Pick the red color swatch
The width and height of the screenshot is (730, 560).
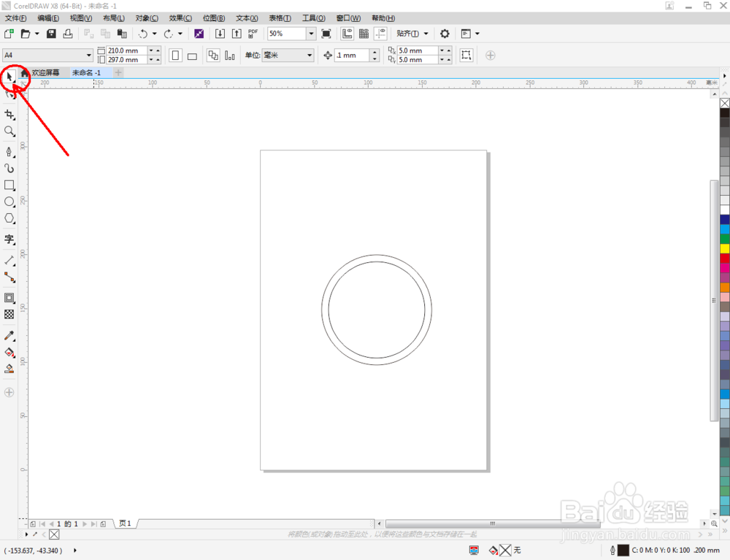coord(725,258)
